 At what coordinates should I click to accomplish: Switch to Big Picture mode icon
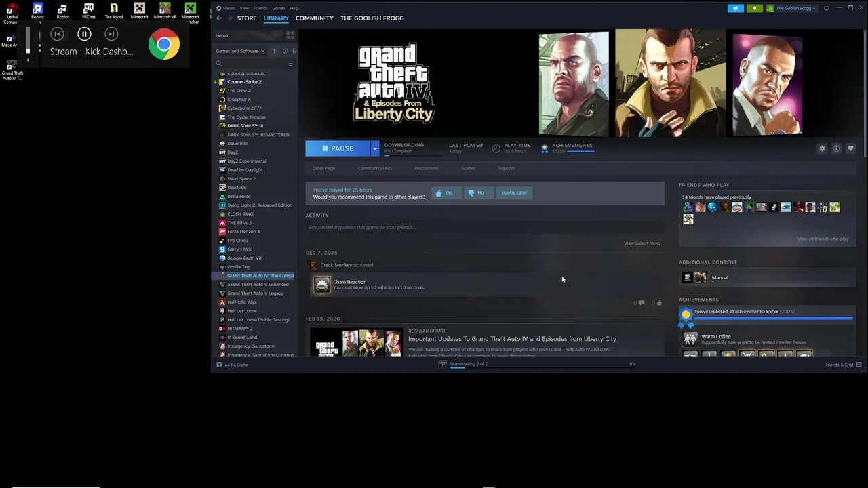pos(827,8)
